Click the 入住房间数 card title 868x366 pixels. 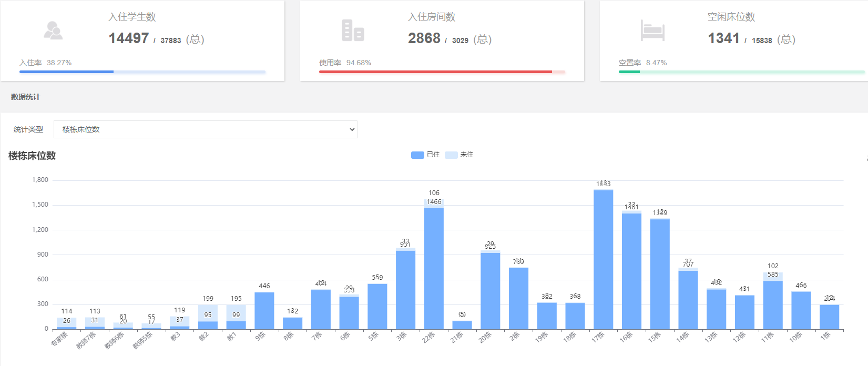(x=432, y=17)
